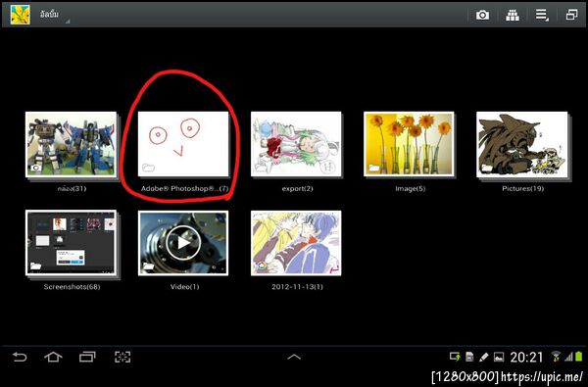Tap the picture notification icon in status bar
Image resolution: width=588 pixels, height=387 pixels.
click(499, 357)
